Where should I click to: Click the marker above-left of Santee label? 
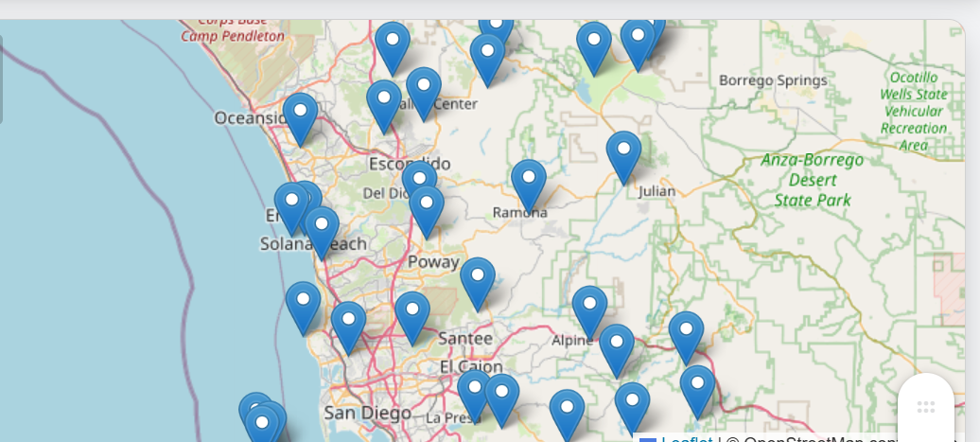point(412,318)
